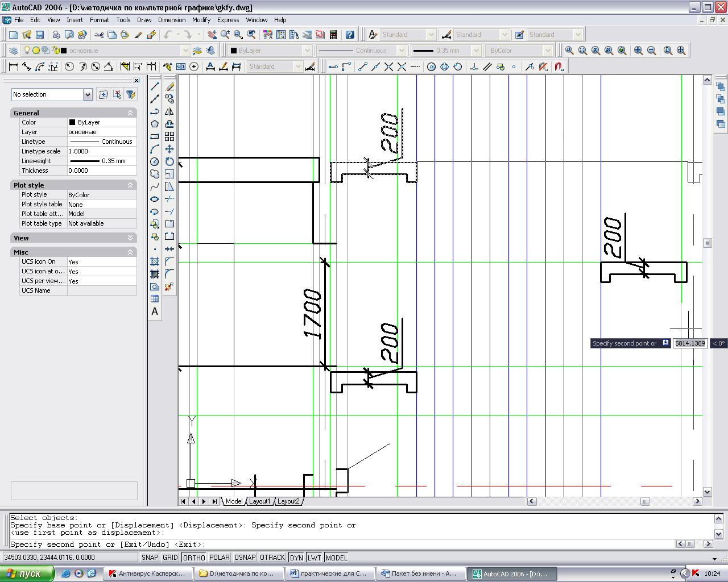Click the Quick Select icon in Properties

[x=130, y=94]
